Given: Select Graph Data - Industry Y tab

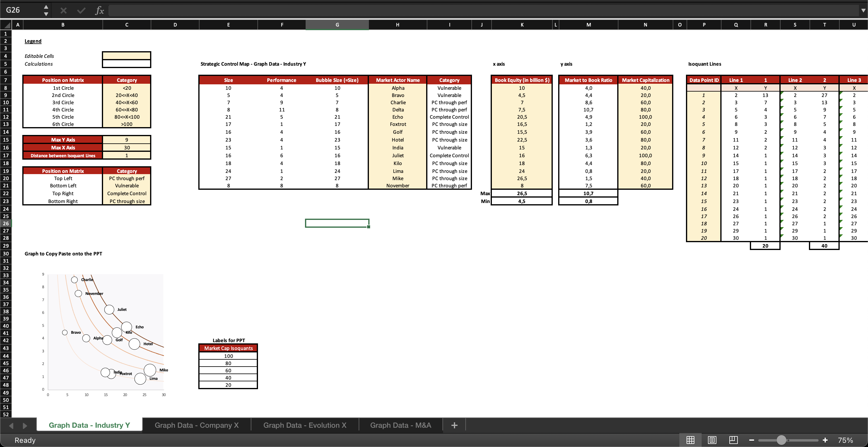Looking at the screenshot, I should click(x=89, y=425).
